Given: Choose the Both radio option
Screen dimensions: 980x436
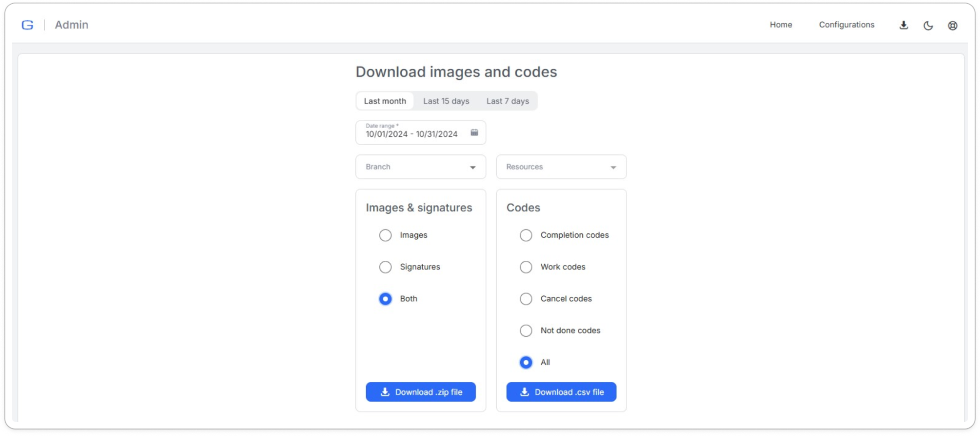Looking at the screenshot, I should [385, 299].
